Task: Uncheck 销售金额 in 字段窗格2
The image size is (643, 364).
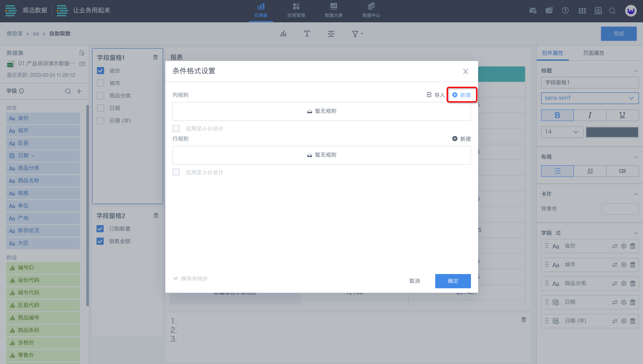Action: coord(100,241)
